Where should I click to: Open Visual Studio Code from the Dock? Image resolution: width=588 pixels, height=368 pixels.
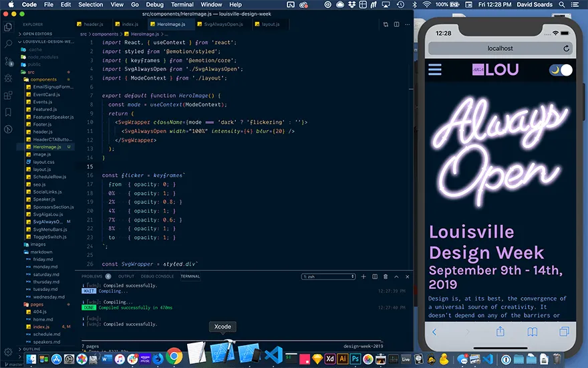tap(273, 355)
